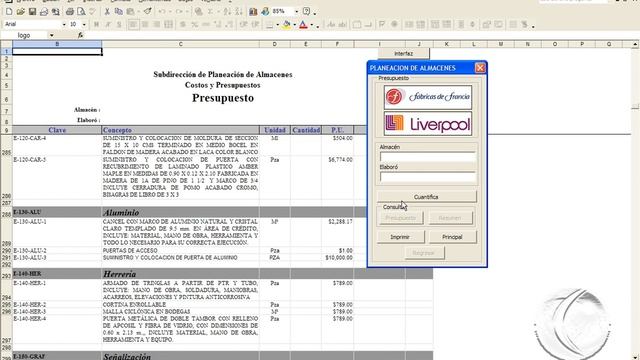Click the Principal button in the dialog
Image resolution: width=640 pixels, height=360 pixels.
[x=452, y=237]
